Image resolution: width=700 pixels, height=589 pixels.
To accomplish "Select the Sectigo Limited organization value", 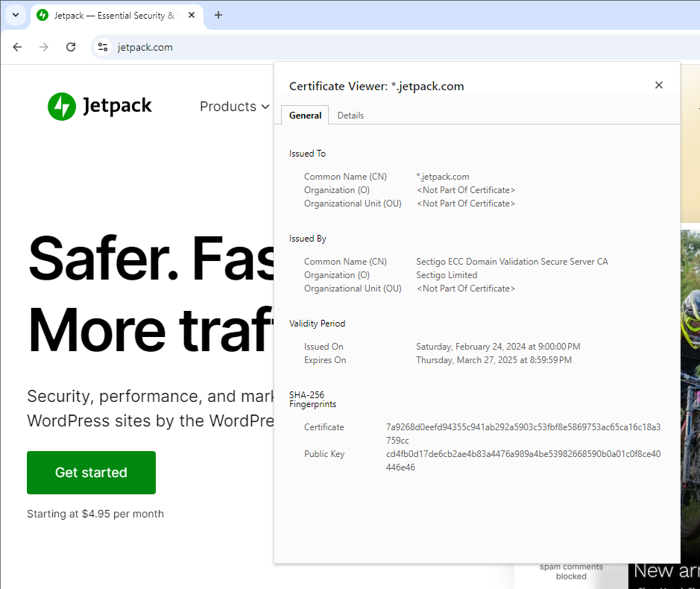I will [x=447, y=274].
